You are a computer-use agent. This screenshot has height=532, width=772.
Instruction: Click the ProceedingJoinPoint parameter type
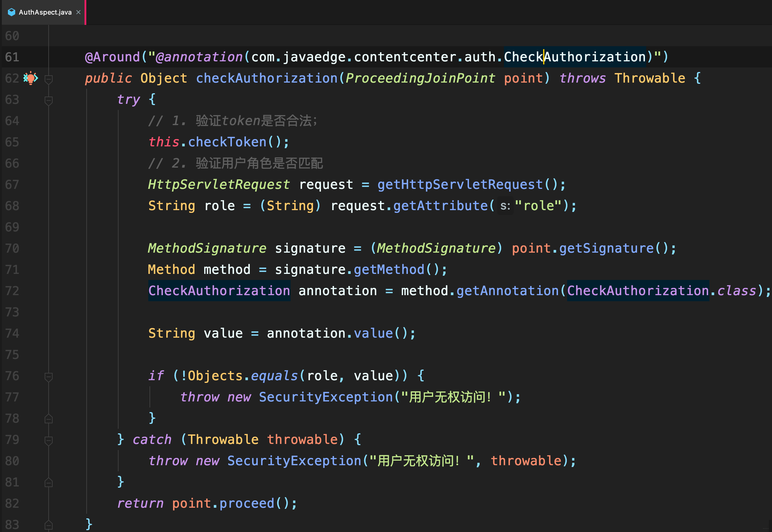click(420, 78)
